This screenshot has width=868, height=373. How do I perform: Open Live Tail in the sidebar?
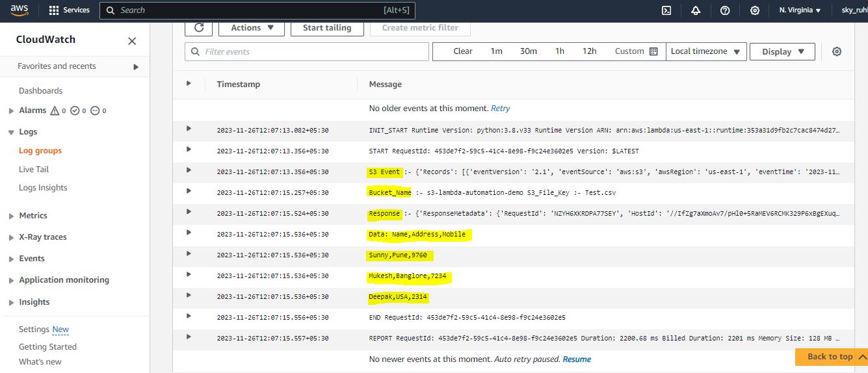point(34,169)
